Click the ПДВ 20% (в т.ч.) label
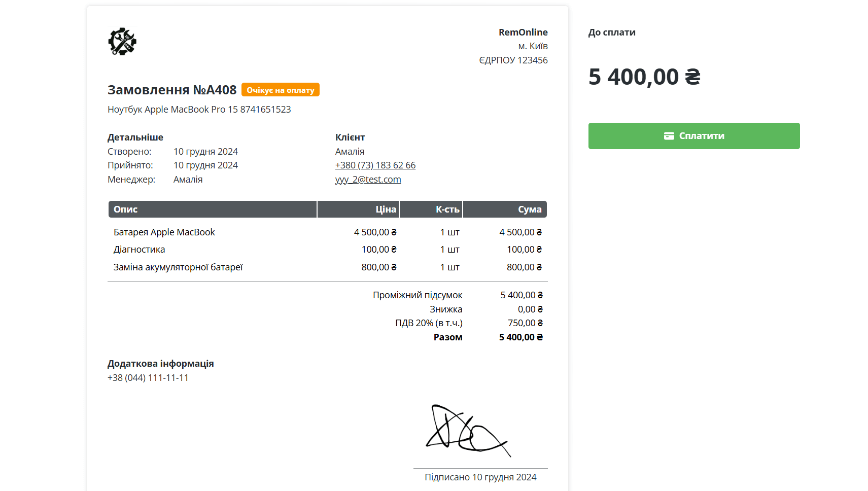Image resolution: width=868 pixels, height=491 pixels. tap(429, 323)
